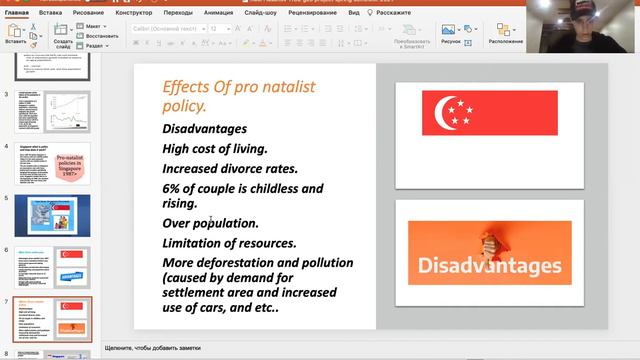Viewport: 640px width, 360px height.
Task: Toggle Underline (Ч) formatting
Action: [x=158, y=43]
